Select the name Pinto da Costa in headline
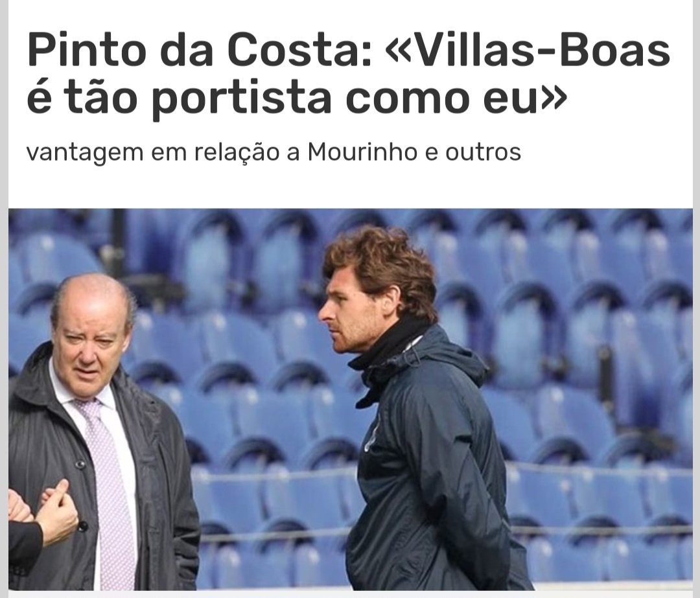The width and height of the screenshot is (700, 598). pos(194,49)
